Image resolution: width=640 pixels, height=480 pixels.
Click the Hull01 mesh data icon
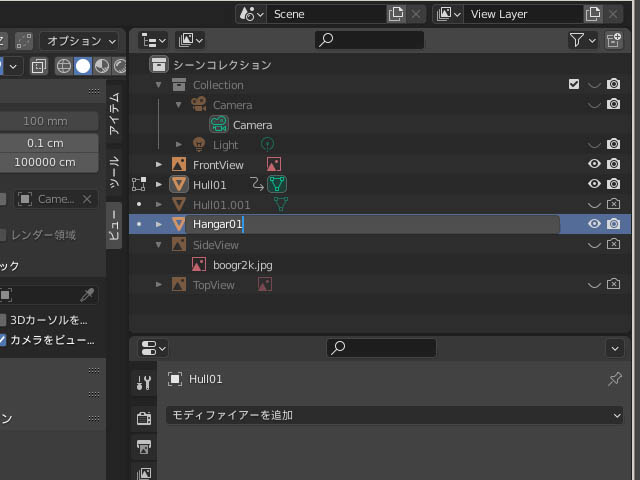click(277, 184)
